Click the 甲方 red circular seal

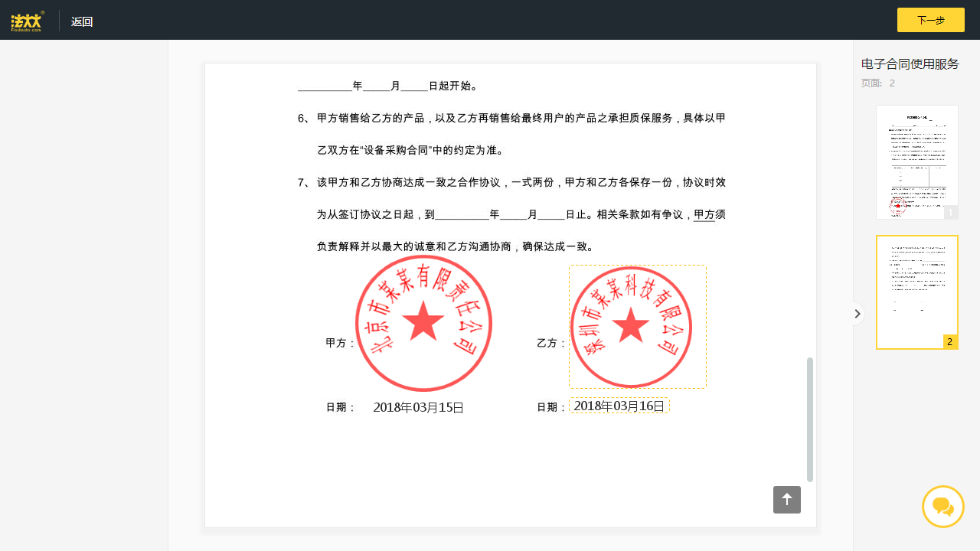(x=423, y=323)
